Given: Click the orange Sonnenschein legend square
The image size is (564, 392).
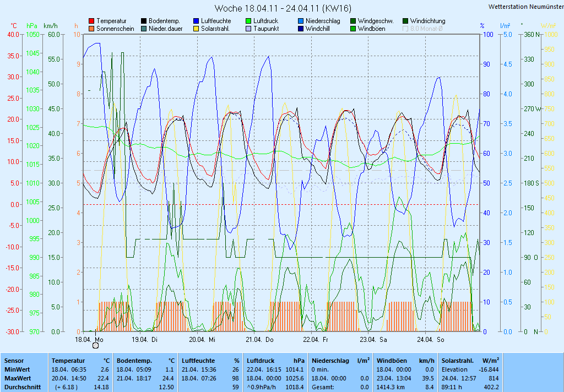Looking at the screenshot, I should 91,29.
